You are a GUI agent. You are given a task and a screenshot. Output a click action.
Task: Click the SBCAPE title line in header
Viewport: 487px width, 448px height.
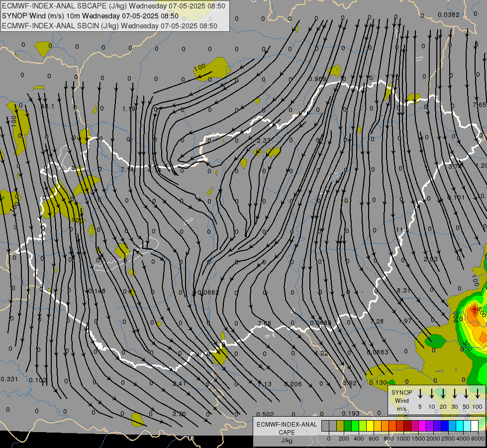[113, 6]
